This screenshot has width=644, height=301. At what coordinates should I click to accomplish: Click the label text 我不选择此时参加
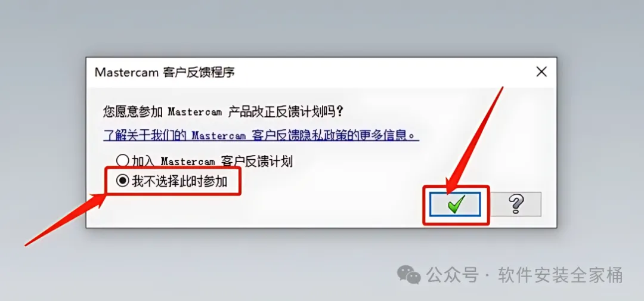click(x=179, y=181)
